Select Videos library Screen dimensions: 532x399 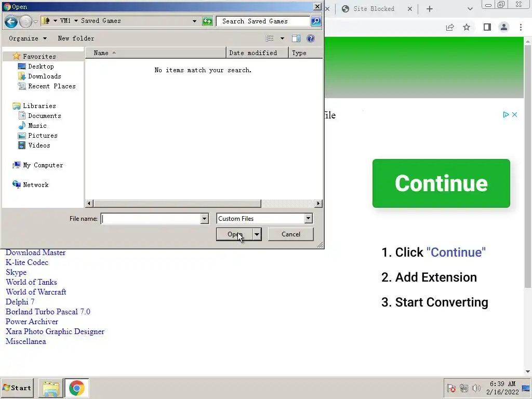(x=39, y=145)
